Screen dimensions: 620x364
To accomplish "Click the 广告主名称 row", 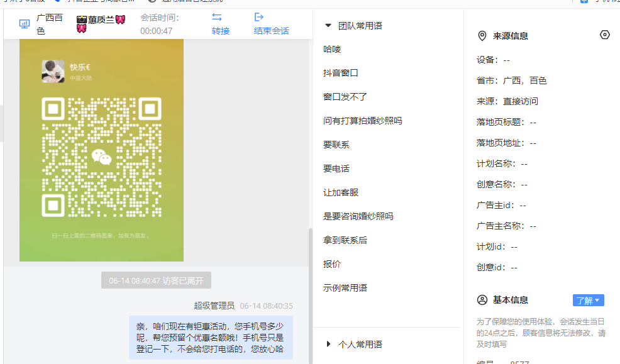I will 507,226.
